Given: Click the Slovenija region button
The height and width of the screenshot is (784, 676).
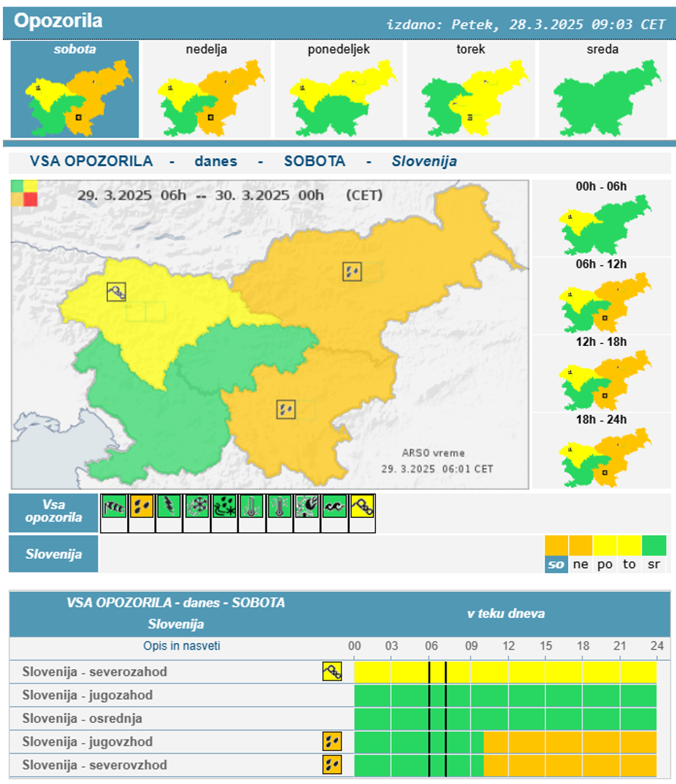Looking at the screenshot, I should tap(53, 555).
